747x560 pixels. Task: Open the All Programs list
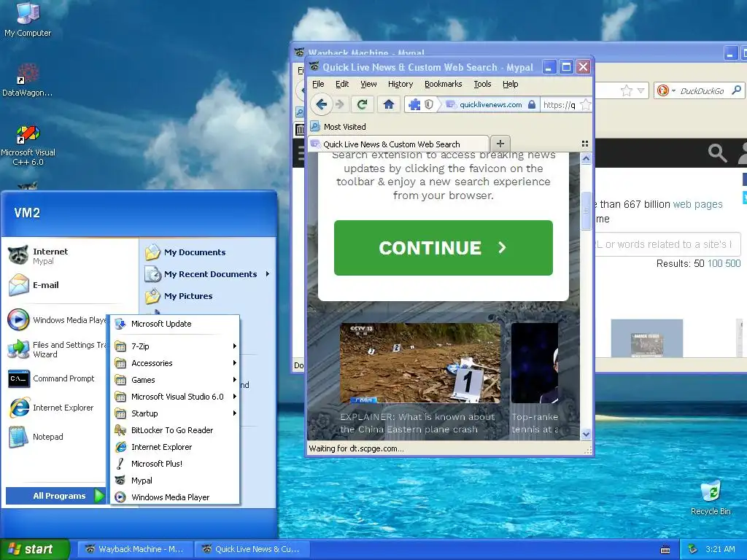(x=55, y=496)
